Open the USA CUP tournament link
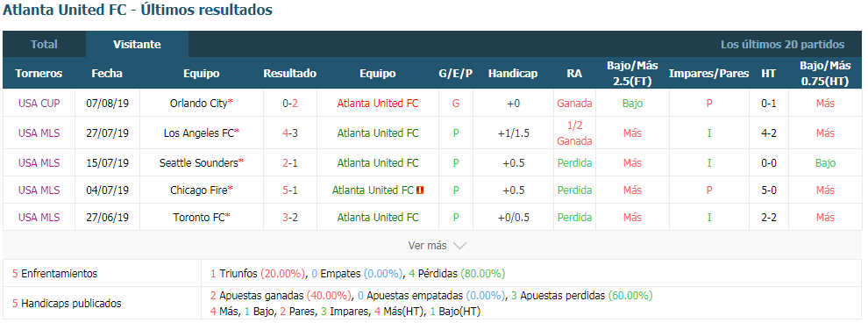Viewport: 868px width, 323px height. (39, 104)
